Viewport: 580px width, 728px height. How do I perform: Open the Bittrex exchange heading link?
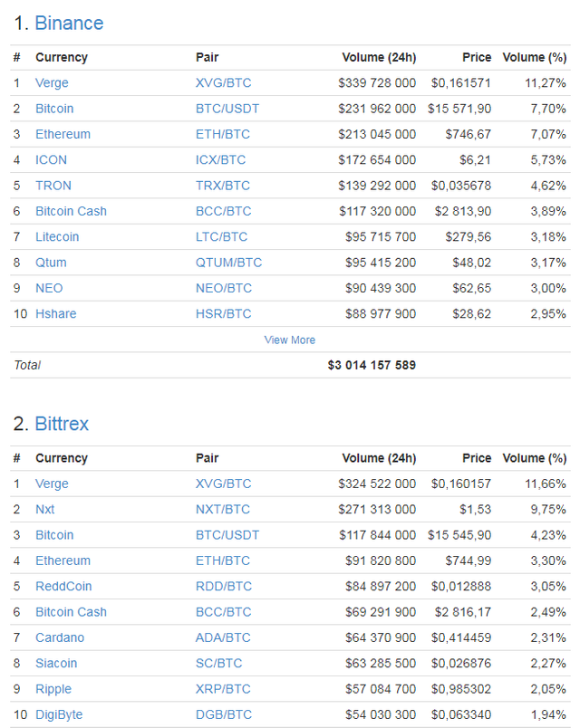pos(62,424)
